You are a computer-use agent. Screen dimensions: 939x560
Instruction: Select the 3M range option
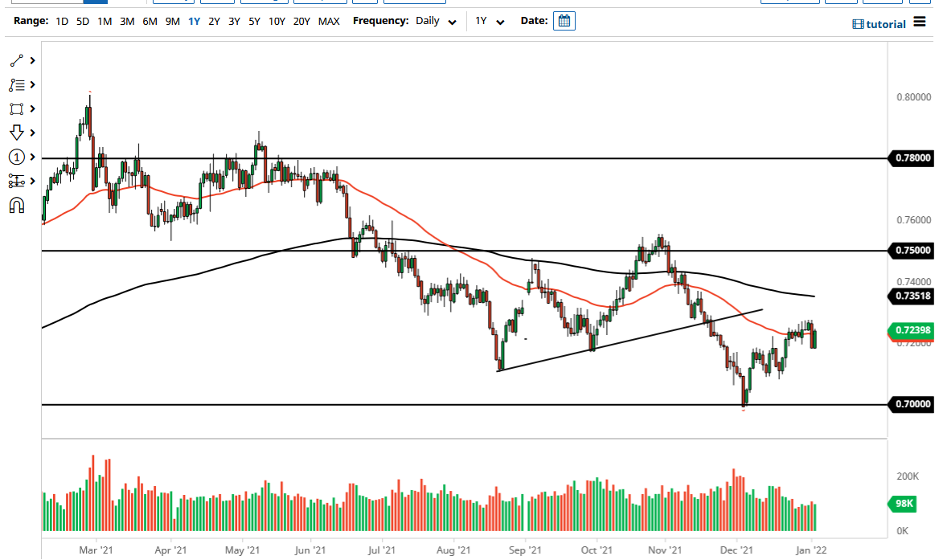[125, 21]
